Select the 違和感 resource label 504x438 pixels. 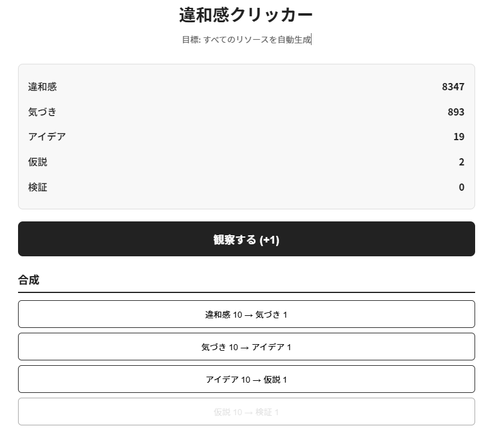point(43,87)
